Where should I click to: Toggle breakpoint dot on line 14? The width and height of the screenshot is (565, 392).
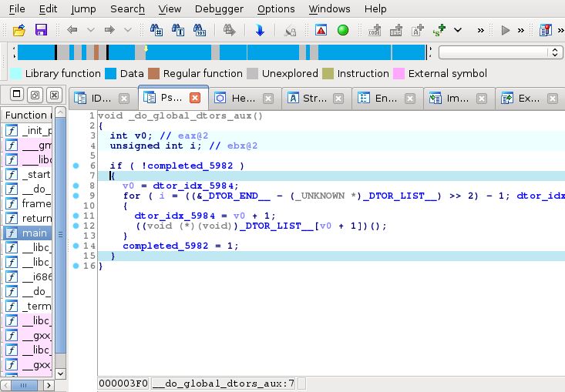pyautogui.click(x=76, y=246)
